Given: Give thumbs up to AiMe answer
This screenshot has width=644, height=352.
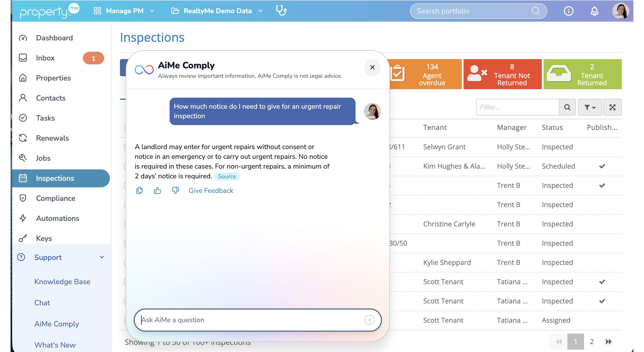Looking at the screenshot, I should point(157,191).
